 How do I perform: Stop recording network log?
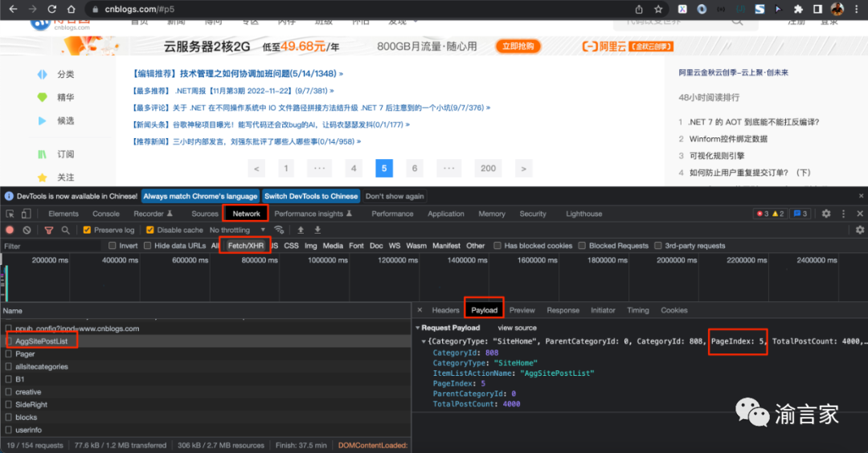[10, 230]
